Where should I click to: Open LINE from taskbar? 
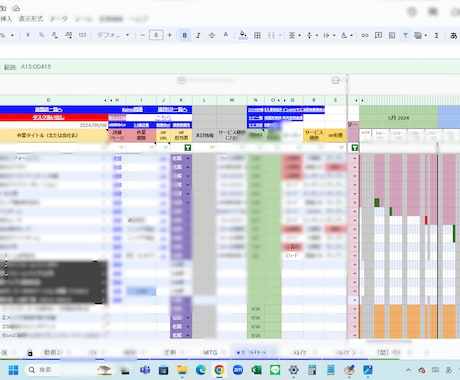pyautogui.click(x=275, y=370)
